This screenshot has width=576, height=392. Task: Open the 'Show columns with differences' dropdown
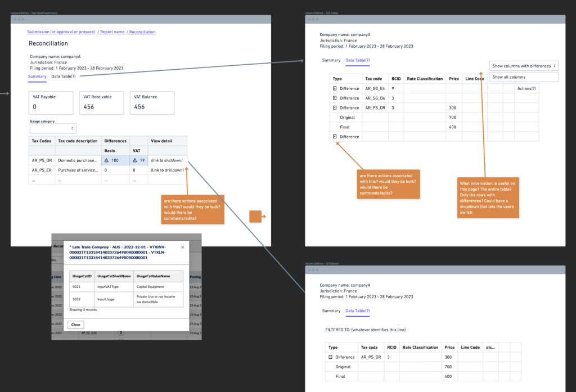click(x=524, y=66)
